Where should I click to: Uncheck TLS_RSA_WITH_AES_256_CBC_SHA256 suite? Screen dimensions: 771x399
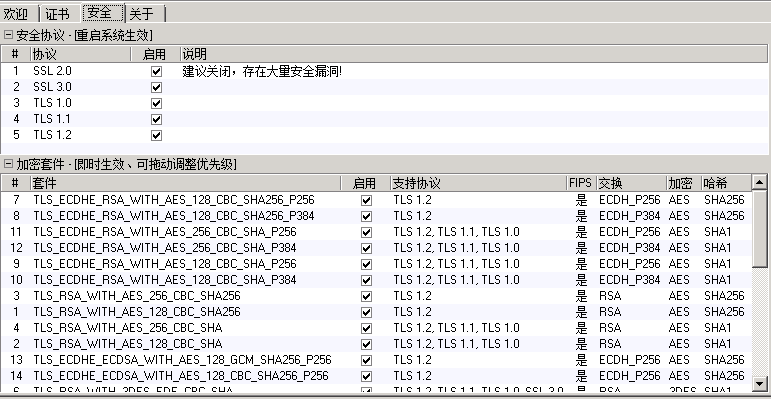pyautogui.click(x=366, y=296)
